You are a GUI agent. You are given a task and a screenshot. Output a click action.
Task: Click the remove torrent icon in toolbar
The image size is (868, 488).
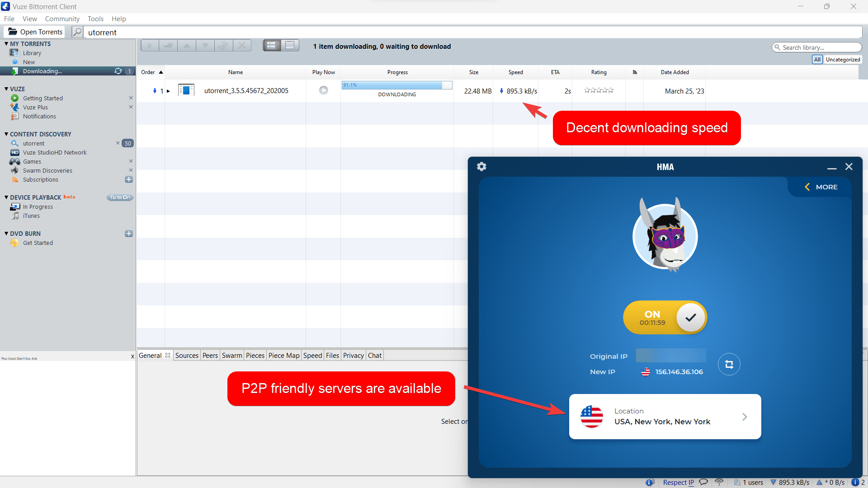[x=243, y=47]
